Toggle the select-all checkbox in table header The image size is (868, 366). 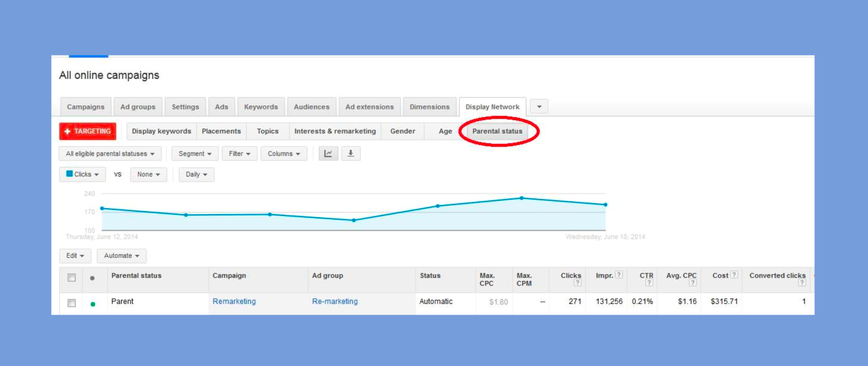[x=71, y=278]
